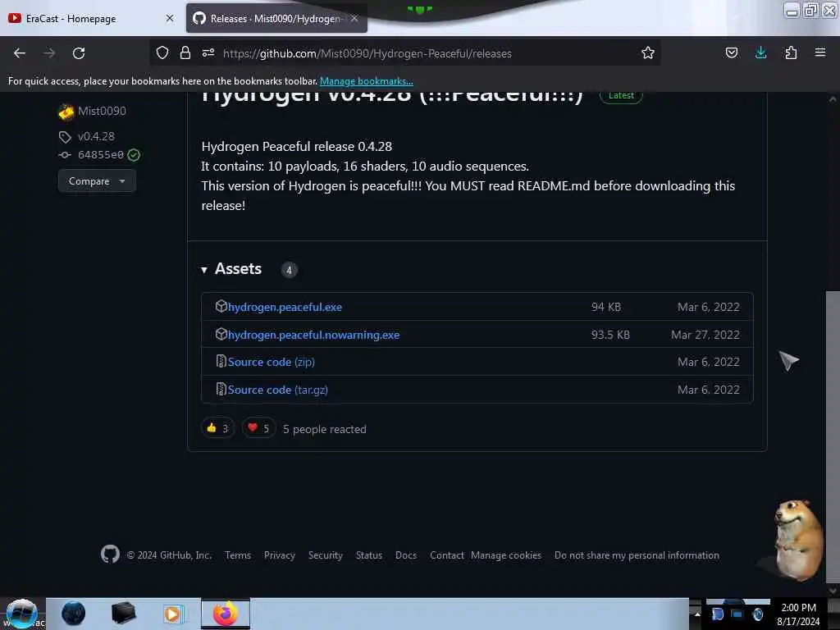View site security padlock info
This screenshot has width=840, height=630.
pyautogui.click(x=185, y=53)
